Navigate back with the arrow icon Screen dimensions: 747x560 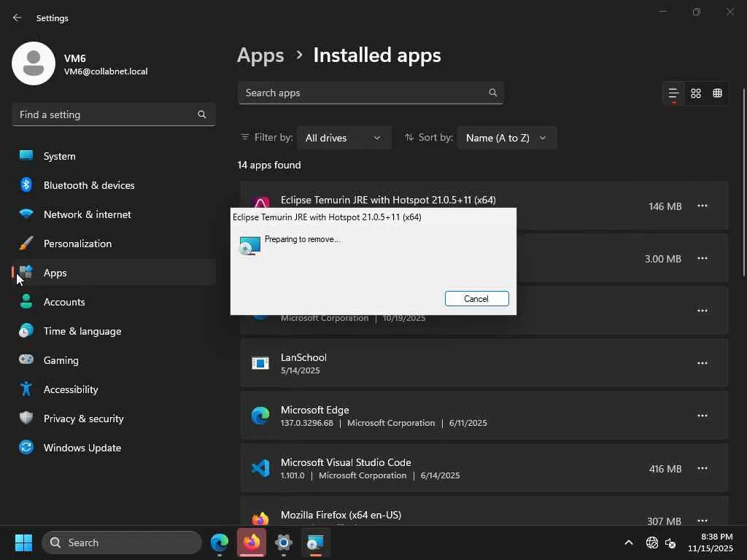tap(18, 18)
